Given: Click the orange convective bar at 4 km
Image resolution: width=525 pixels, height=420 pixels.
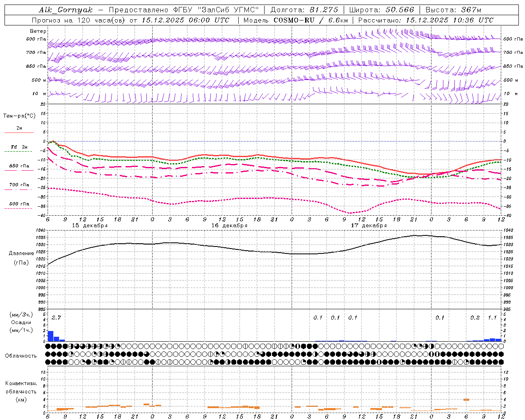Looking at the screenshot, I should [x=466, y=399].
